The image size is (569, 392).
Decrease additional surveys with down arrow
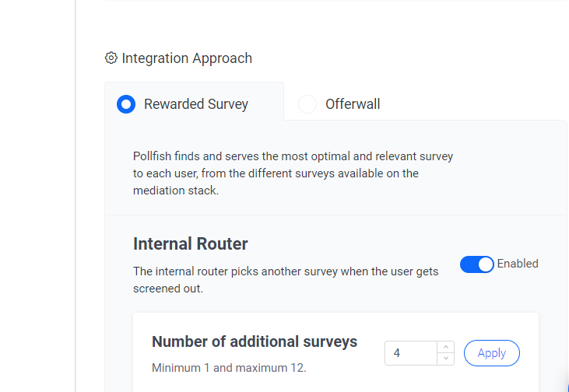click(x=445, y=359)
